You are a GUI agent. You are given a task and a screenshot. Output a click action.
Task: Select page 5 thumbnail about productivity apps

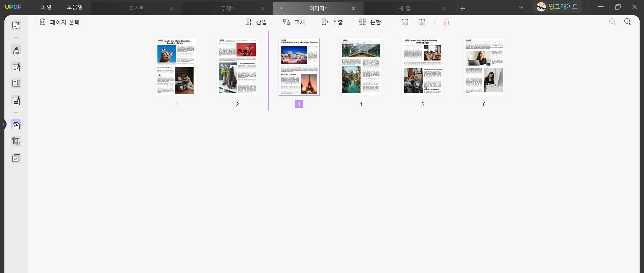[422, 67]
